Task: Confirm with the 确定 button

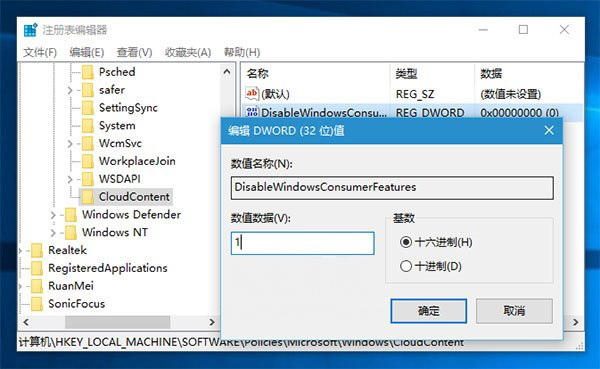Action: point(429,311)
